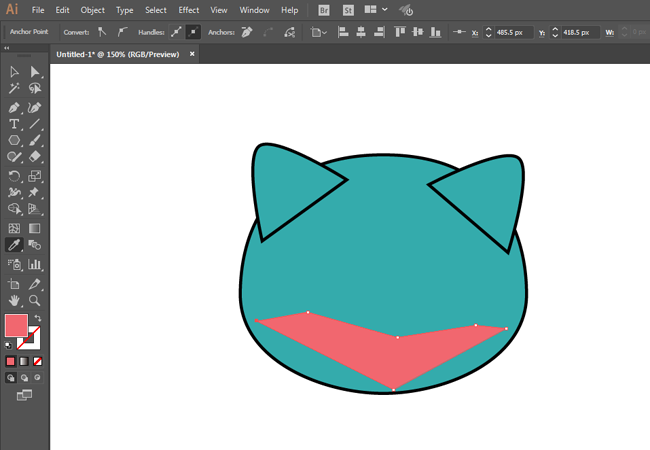Open the Object menu
This screenshot has width=650, height=450.
(92, 10)
